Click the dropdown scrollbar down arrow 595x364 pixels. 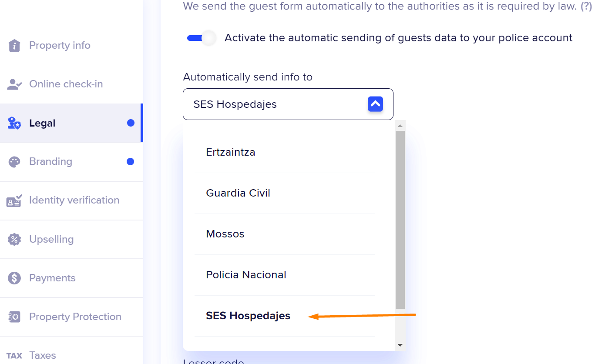click(x=400, y=345)
